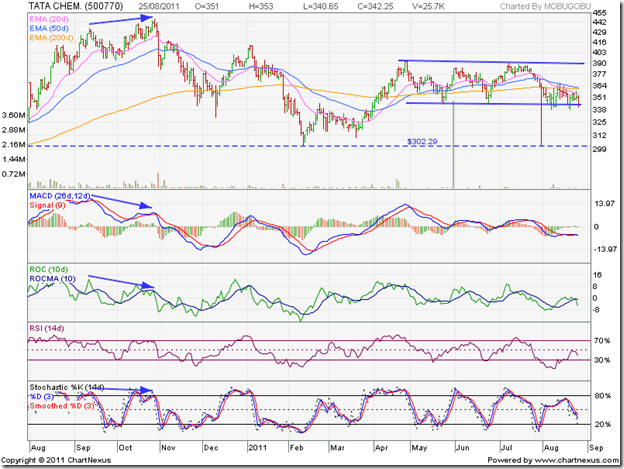Click the Feb month marker on time axis
Viewport: 624px width, 469px height.
(296, 448)
